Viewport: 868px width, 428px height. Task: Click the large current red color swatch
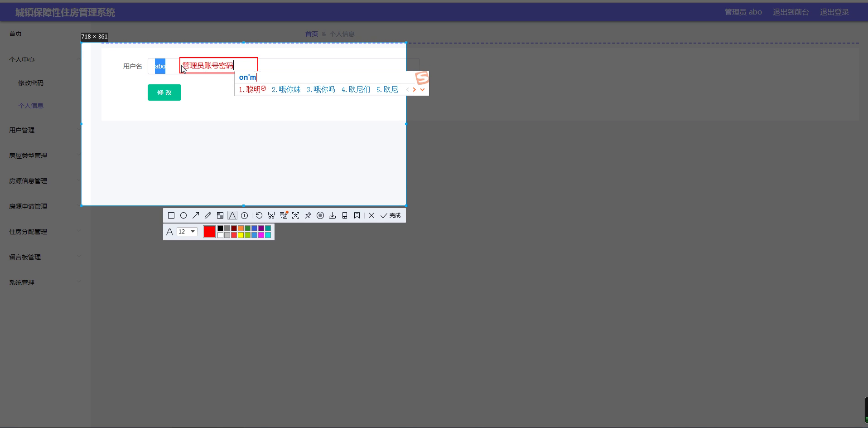209,232
